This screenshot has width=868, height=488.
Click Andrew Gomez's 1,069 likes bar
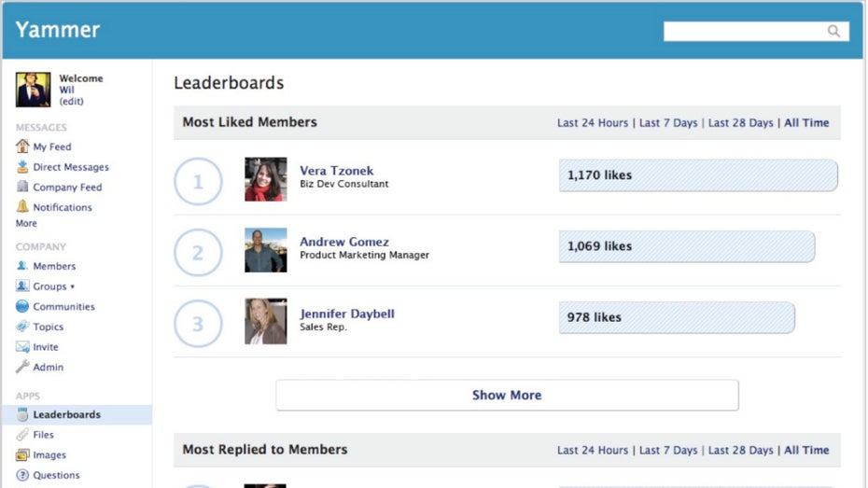pyautogui.click(x=686, y=246)
